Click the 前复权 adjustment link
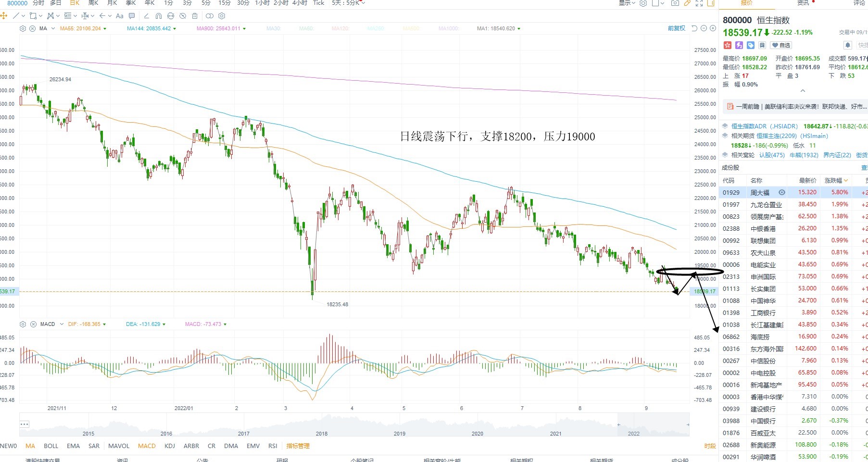This screenshot has height=462, width=868. pyautogui.click(x=677, y=28)
